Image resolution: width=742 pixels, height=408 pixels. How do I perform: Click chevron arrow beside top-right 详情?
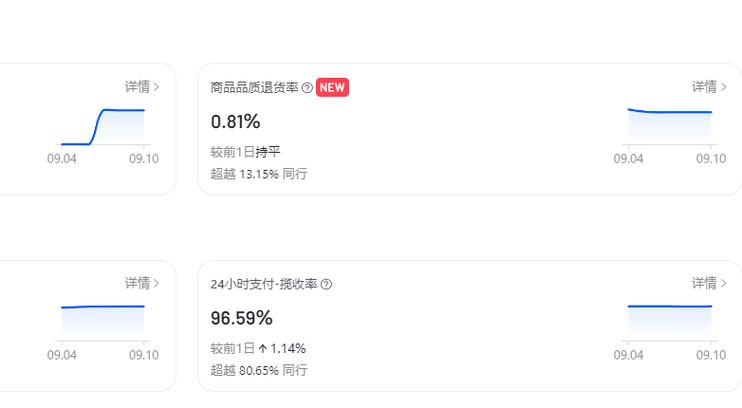click(x=723, y=87)
